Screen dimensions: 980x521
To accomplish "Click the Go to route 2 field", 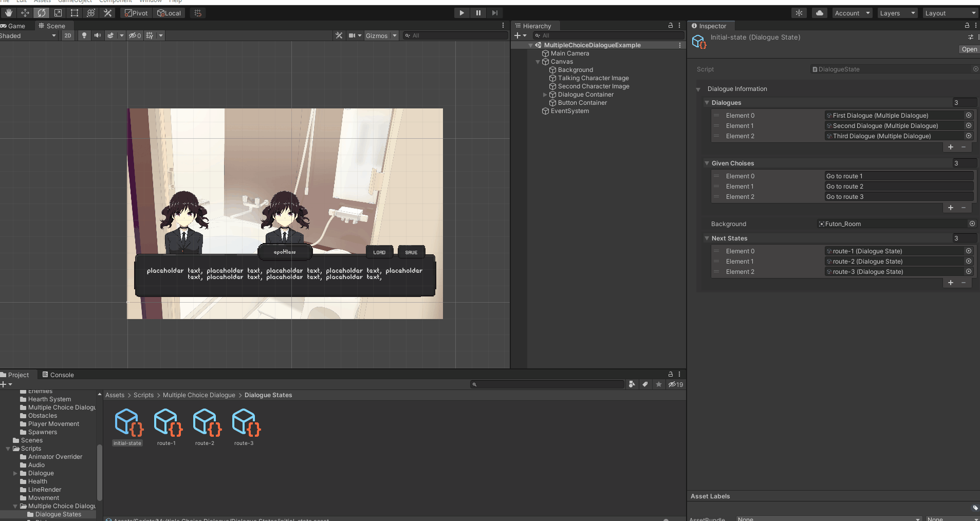I will (898, 187).
